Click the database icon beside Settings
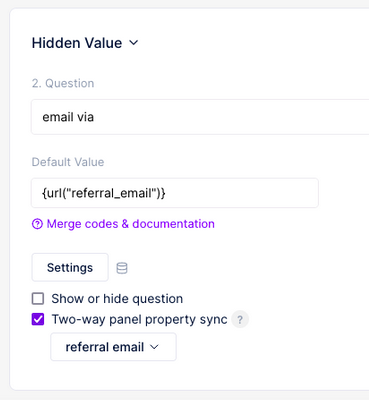The image size is (369, 400). 122,268
